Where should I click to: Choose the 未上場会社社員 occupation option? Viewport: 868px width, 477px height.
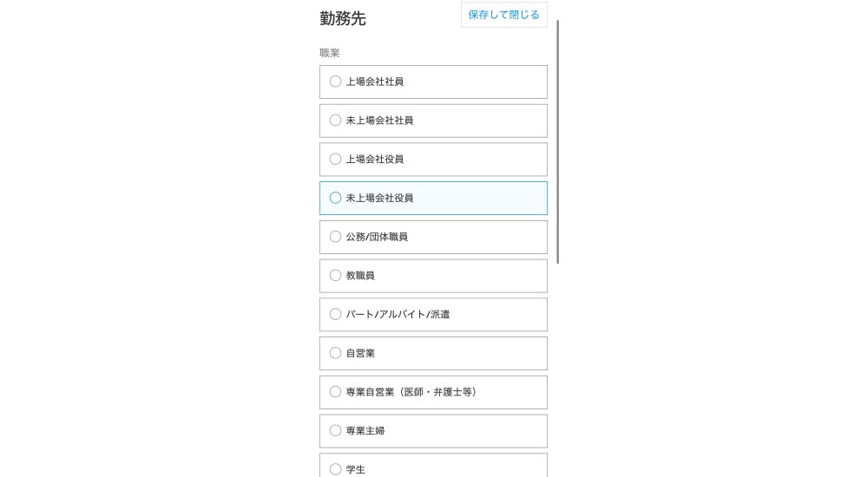pyautogui.click(x=335, y=121)
